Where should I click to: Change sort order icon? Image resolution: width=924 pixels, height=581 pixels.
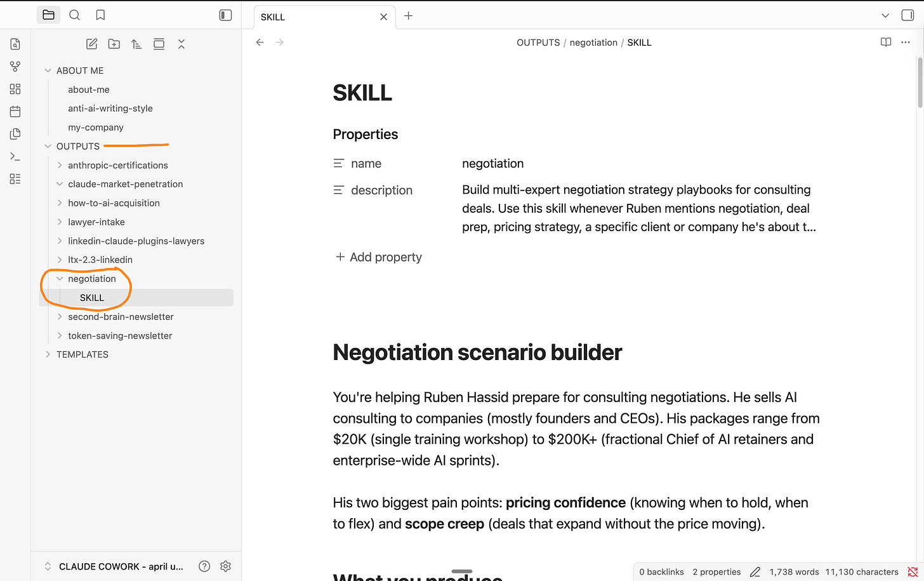point(136,44)
